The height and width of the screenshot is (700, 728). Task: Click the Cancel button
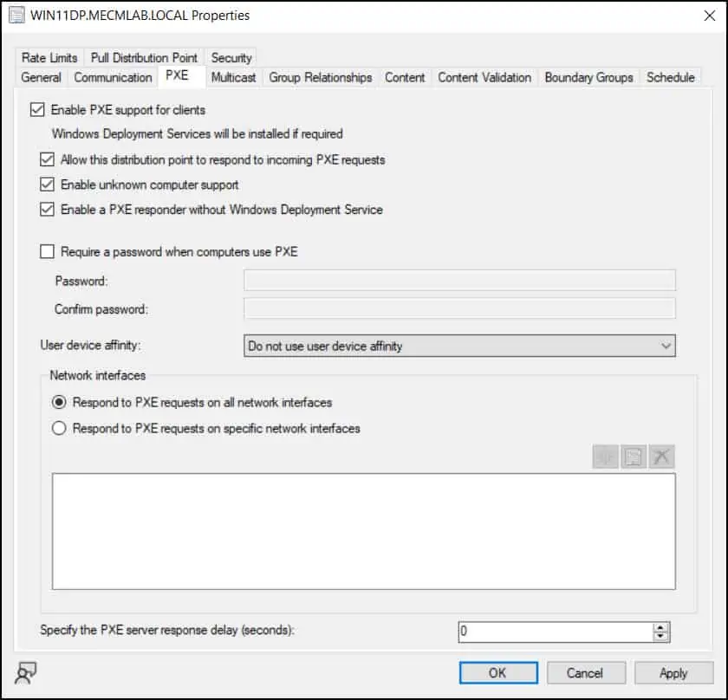[584, 673]
